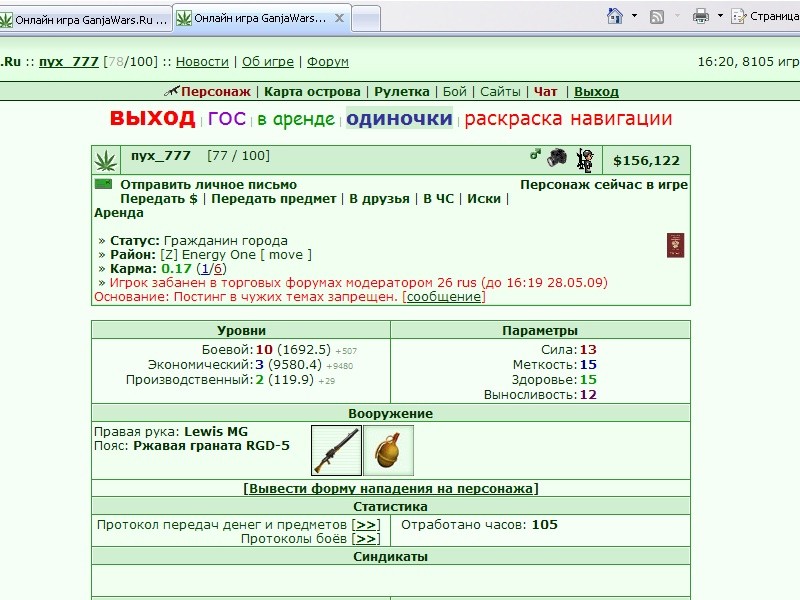Screen dimensions: 800x600
Task: Open the Страница page menu
Action: [x=765, y=16]
